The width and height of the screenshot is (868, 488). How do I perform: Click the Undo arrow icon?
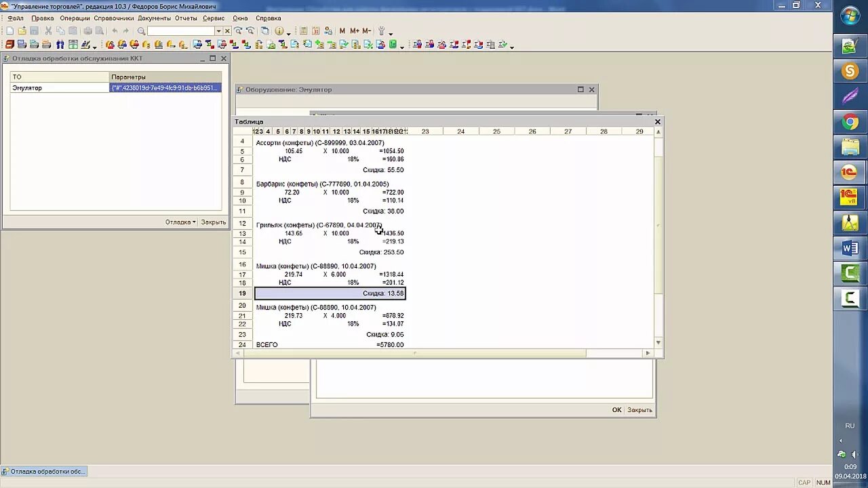115,31
